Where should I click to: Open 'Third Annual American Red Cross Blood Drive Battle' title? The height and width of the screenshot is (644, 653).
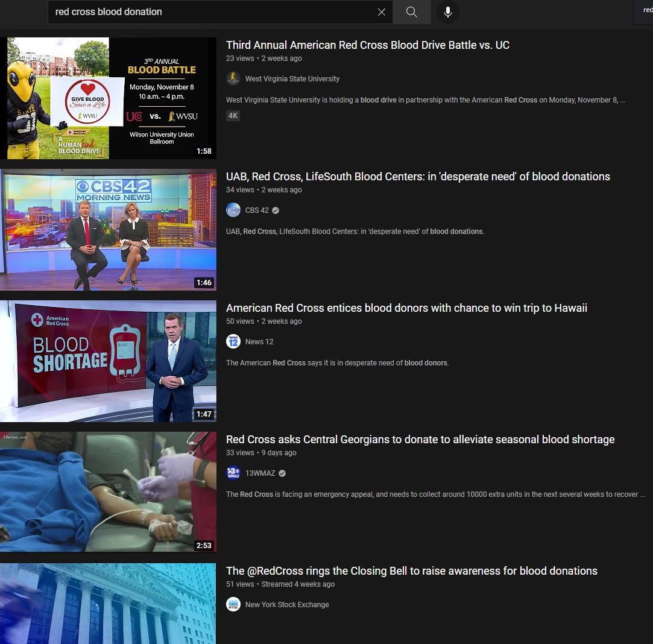[x=368, y=45]
